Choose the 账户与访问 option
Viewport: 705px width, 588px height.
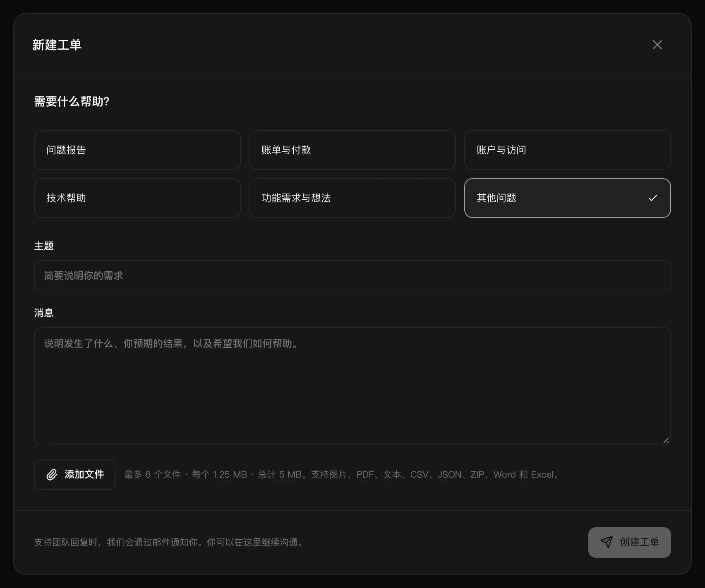[x=567, y=150]
